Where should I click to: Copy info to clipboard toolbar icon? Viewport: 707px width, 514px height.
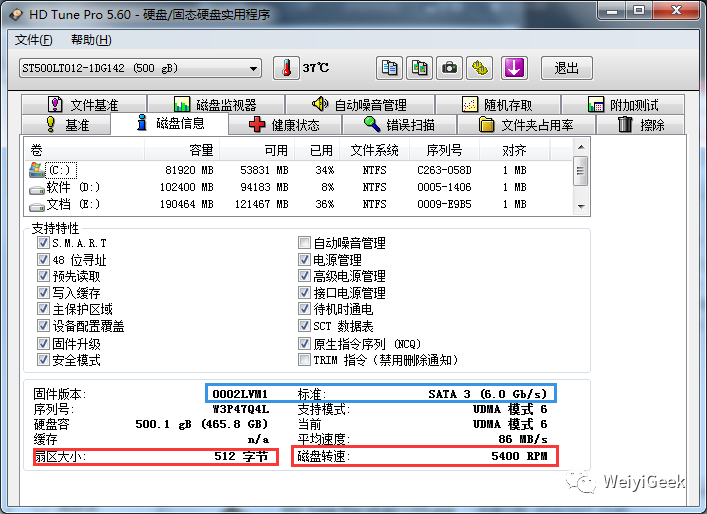(x=389, y=68)
